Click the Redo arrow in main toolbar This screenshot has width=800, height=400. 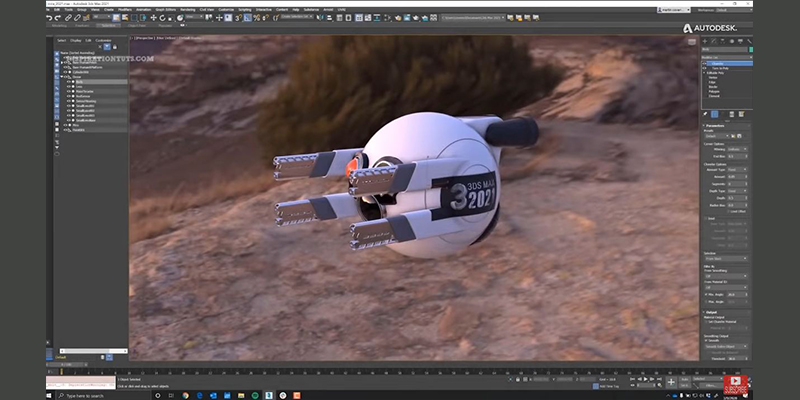pos(58,18)
